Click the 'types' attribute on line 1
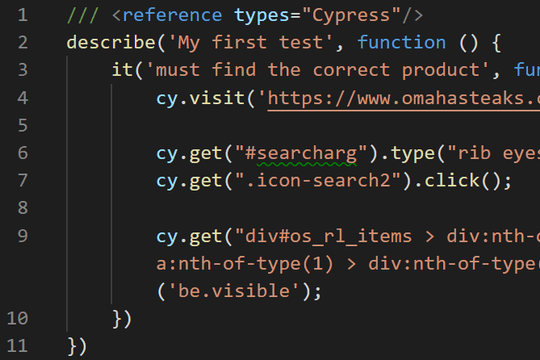Viewport: 540px width, 360px height. click(x=262, y=16)
